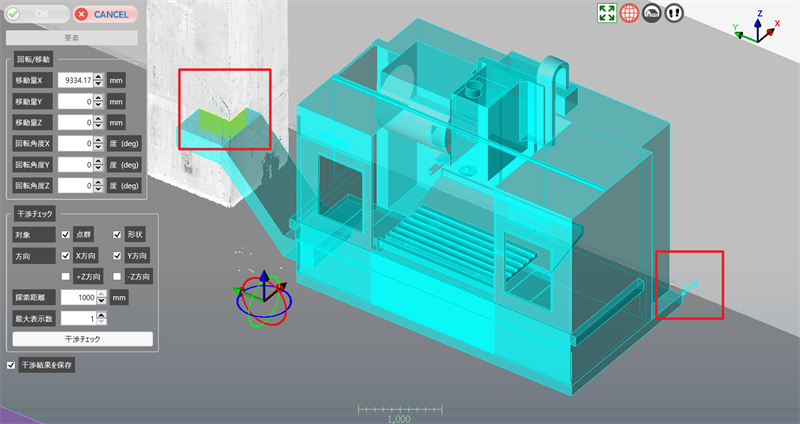Click the green fit-to-view expand icon
The image size is (800, 424).
606,13
